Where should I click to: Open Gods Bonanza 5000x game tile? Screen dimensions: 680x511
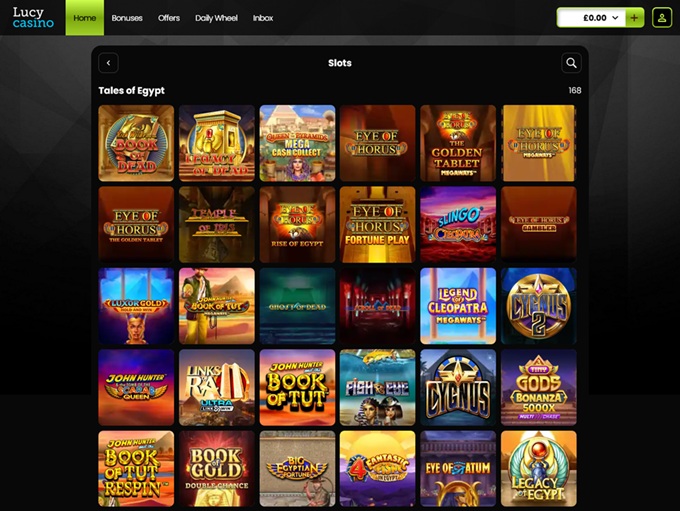point(539,387)
